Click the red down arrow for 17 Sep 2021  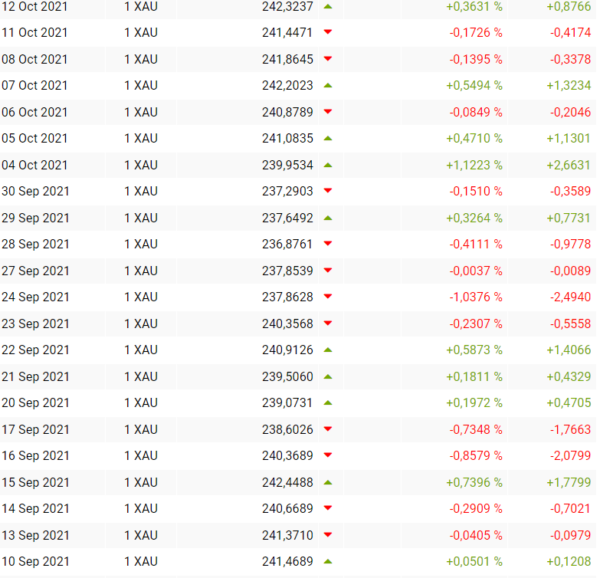point(328,429)
